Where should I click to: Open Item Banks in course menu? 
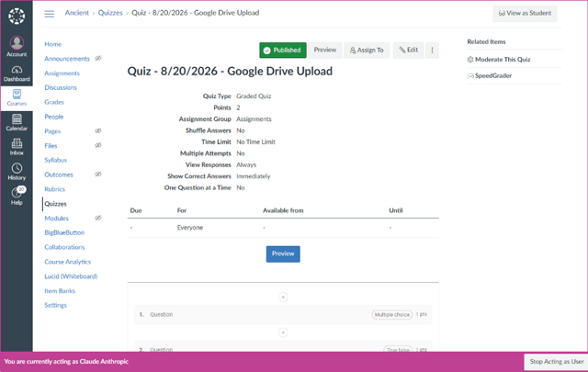[60, 291]
